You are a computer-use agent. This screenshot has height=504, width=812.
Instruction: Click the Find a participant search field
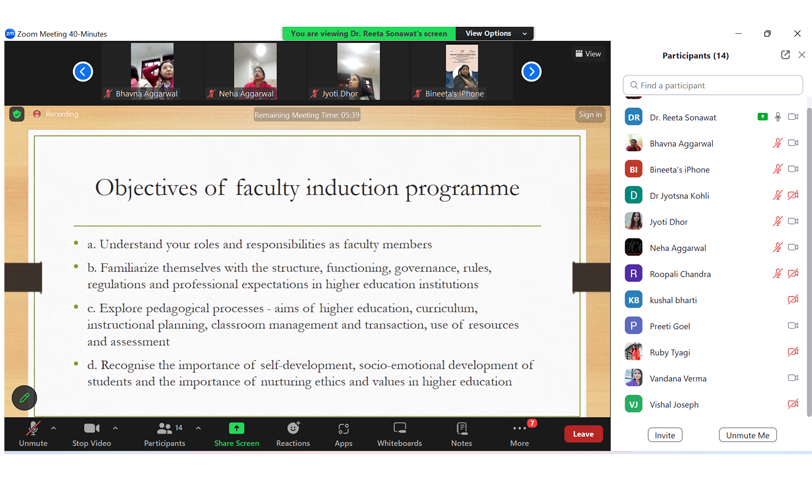point(712,85)
